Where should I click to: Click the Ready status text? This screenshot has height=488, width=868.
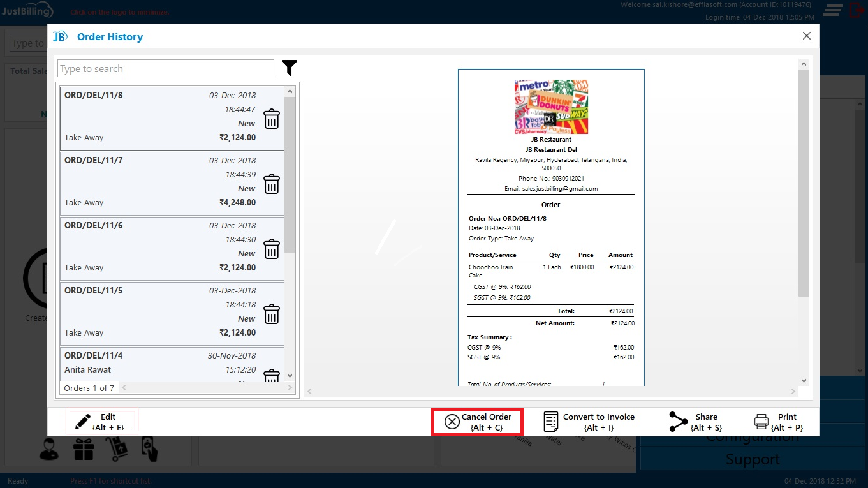click(x=18, y=481)
